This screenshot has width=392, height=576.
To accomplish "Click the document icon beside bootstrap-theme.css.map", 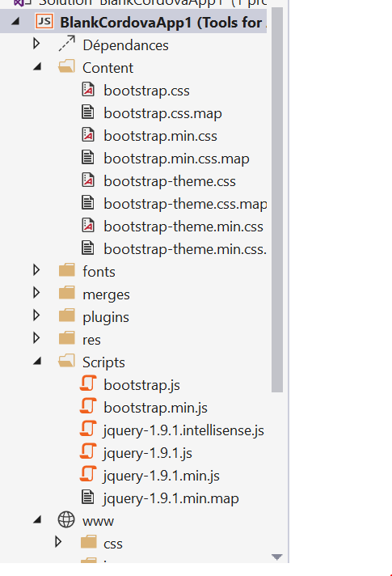I will (x=88, y=203).
